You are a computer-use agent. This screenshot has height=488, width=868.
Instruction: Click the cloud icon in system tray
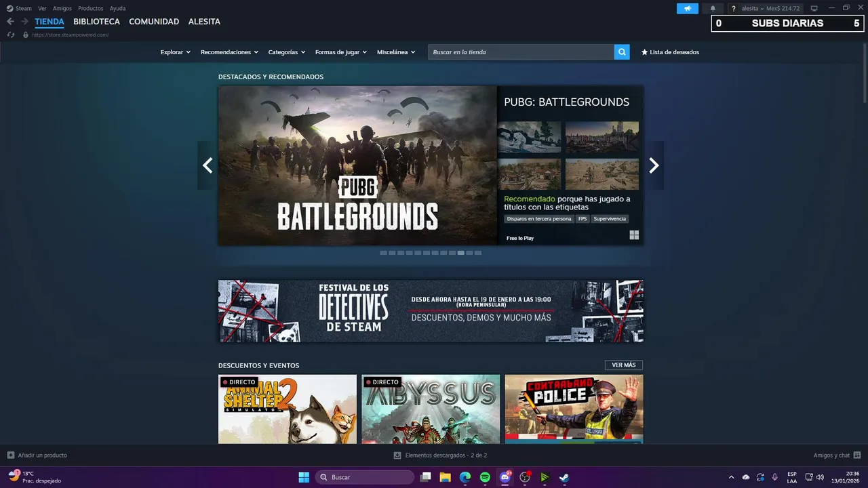tap(746, 477)
